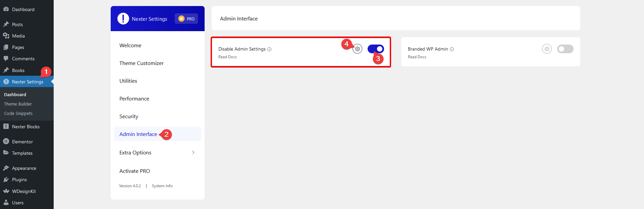Open settings gear for Branded WP Admin
644x209 pixels.
[x=547, y=49]
